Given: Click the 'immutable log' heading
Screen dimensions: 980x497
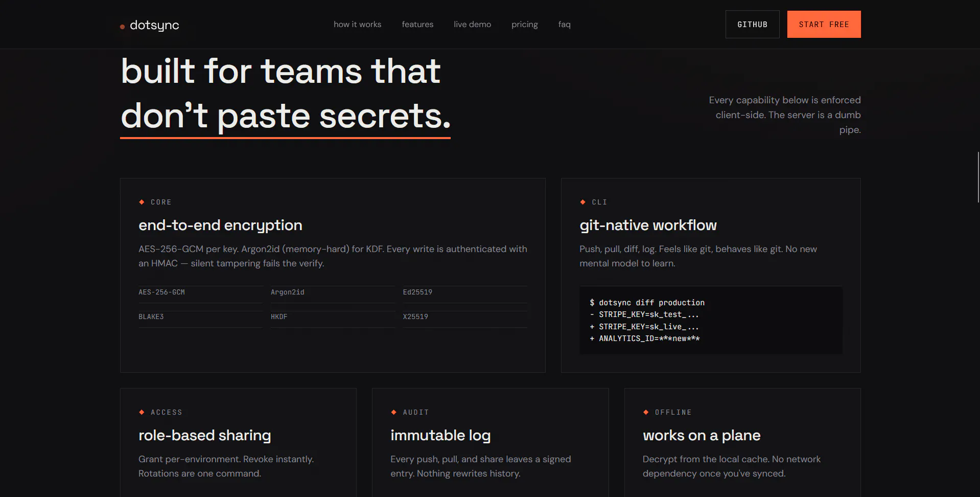Looking at the screenshot, I should pos(440,436).
